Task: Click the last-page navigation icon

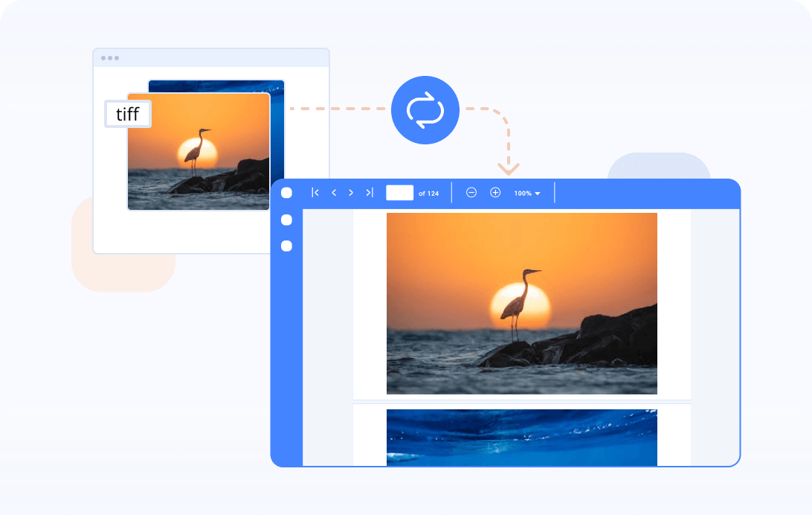Action: coord(369,192)
